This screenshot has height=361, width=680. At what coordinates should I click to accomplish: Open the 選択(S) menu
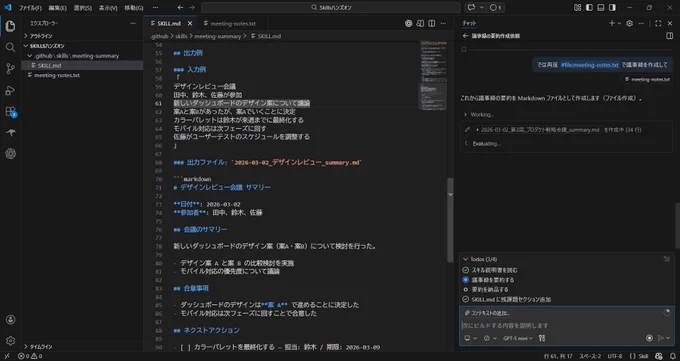(x=83, y=8)
